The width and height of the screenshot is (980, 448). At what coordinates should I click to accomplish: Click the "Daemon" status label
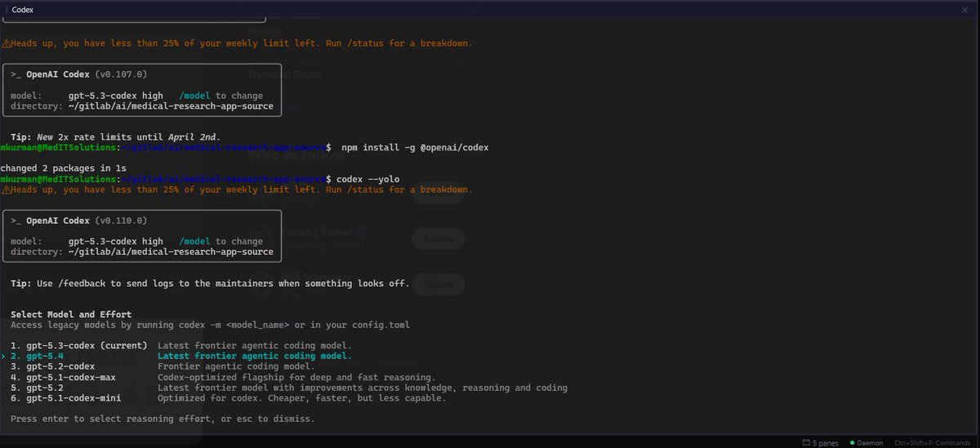coord(870,442)
